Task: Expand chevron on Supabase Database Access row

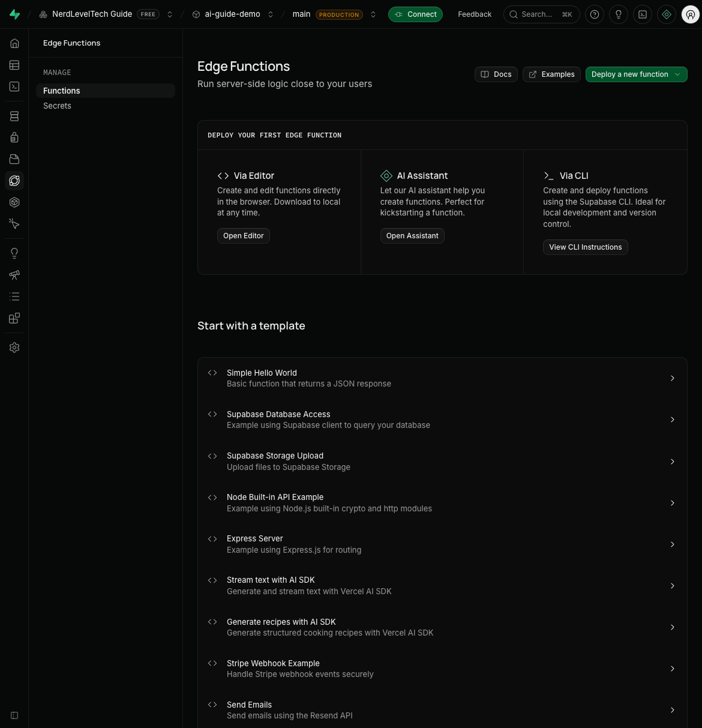Action: (x=673, y=420)
